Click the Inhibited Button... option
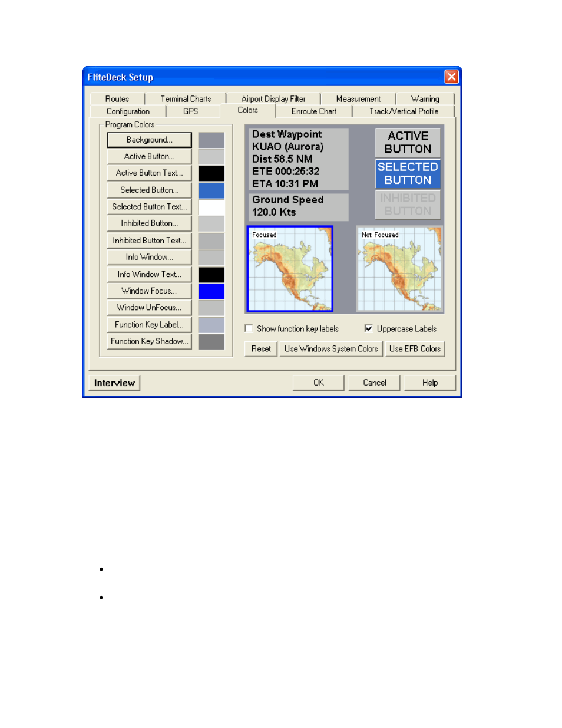 click(x=150, y=223)
